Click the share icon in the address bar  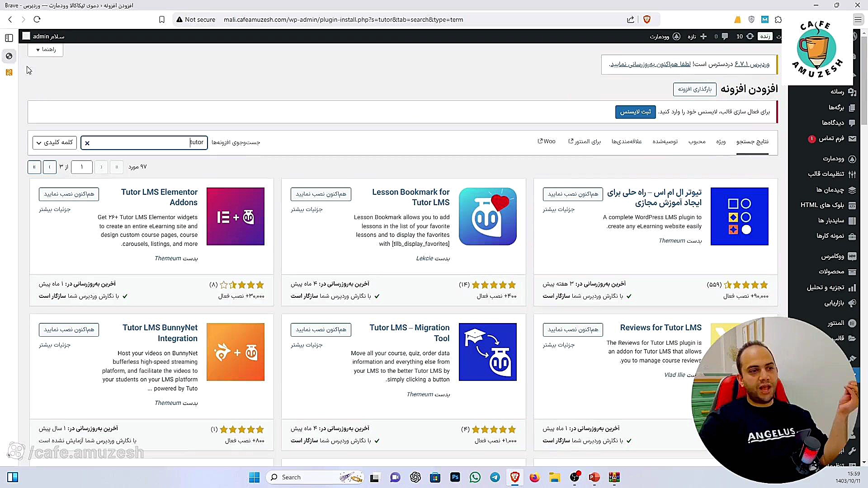[x=631, y=19]
